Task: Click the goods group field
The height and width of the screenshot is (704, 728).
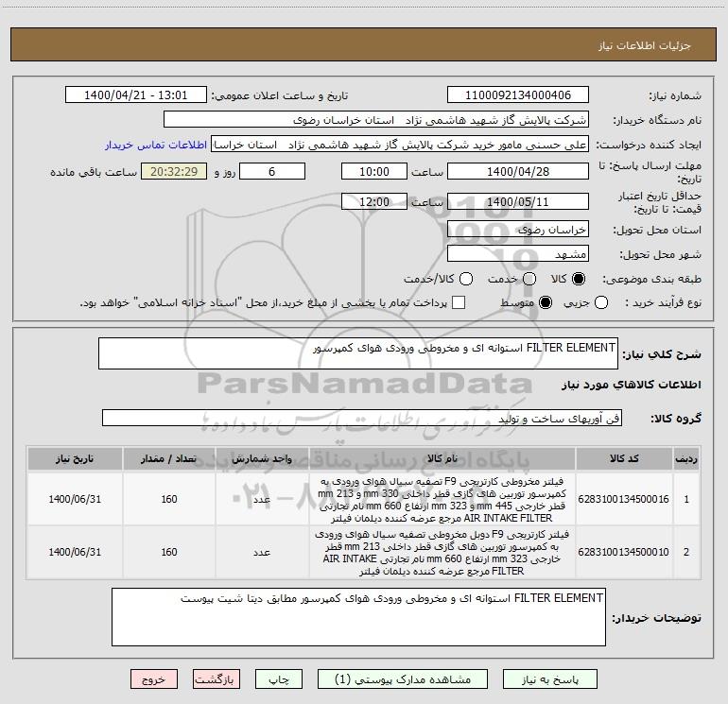Action: [362, 418]
